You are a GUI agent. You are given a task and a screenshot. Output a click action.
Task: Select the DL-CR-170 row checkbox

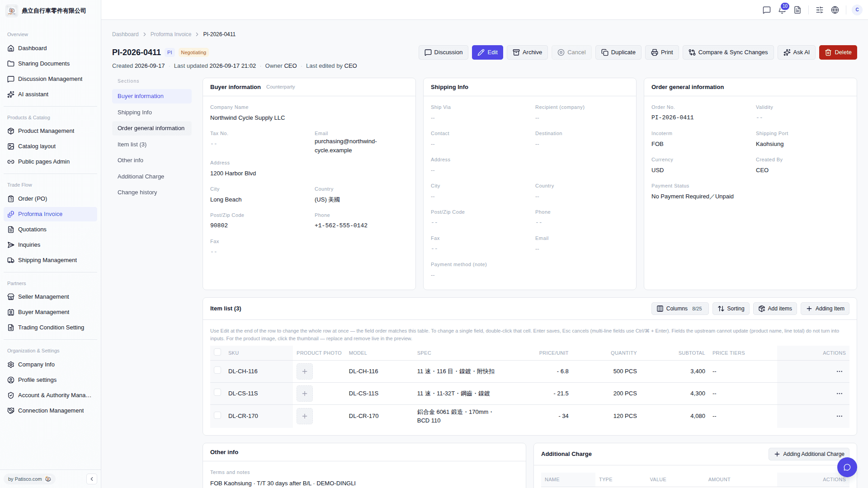[217, 415]
